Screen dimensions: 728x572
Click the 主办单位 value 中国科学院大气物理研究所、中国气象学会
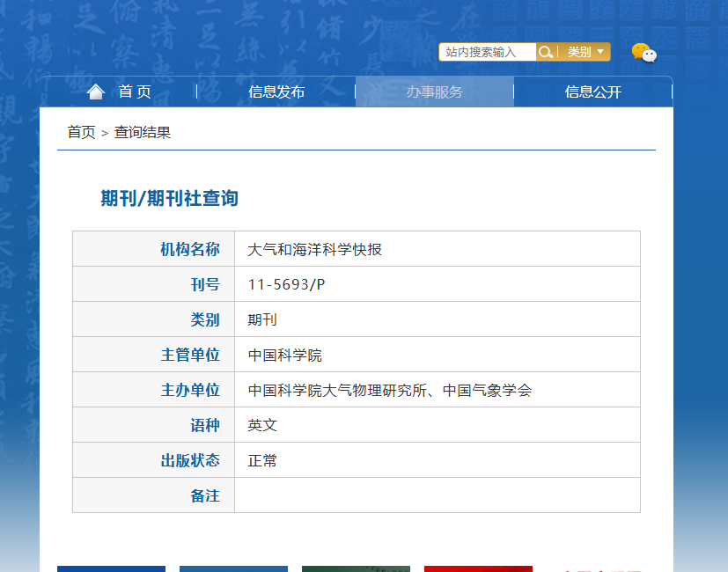(x=390, y=391)
